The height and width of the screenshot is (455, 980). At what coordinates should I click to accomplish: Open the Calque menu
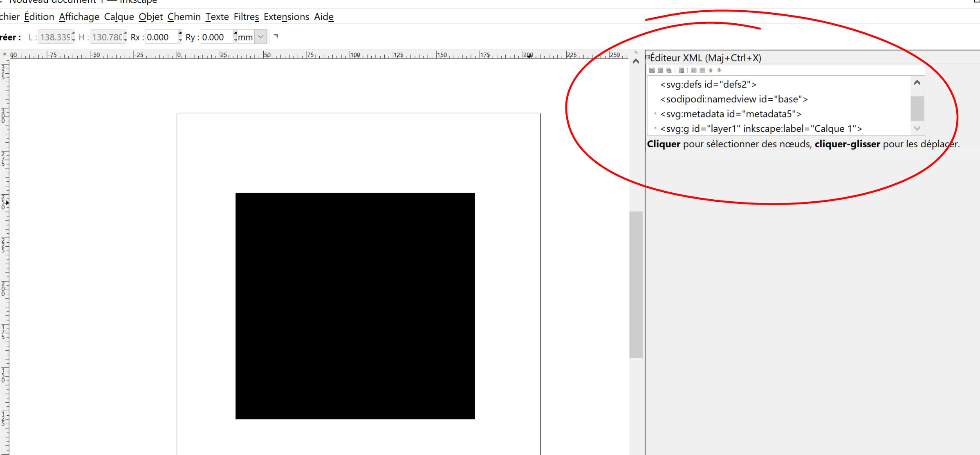tap(119, 17)
